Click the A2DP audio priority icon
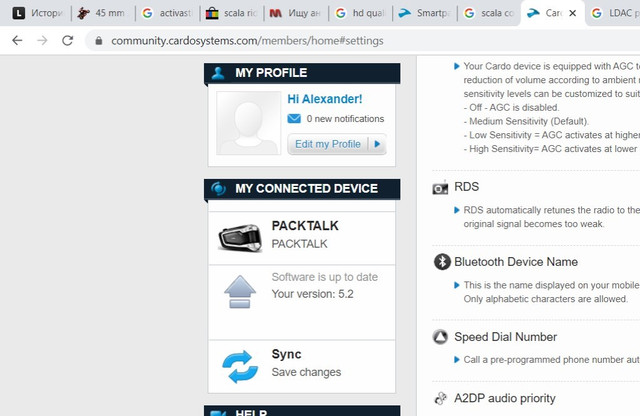The width and height of the screenshot is (640, 416). [x=441, y=398]
